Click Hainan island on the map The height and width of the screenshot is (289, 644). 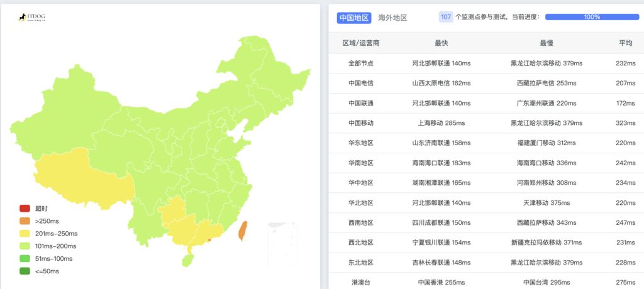pos(187,260)
